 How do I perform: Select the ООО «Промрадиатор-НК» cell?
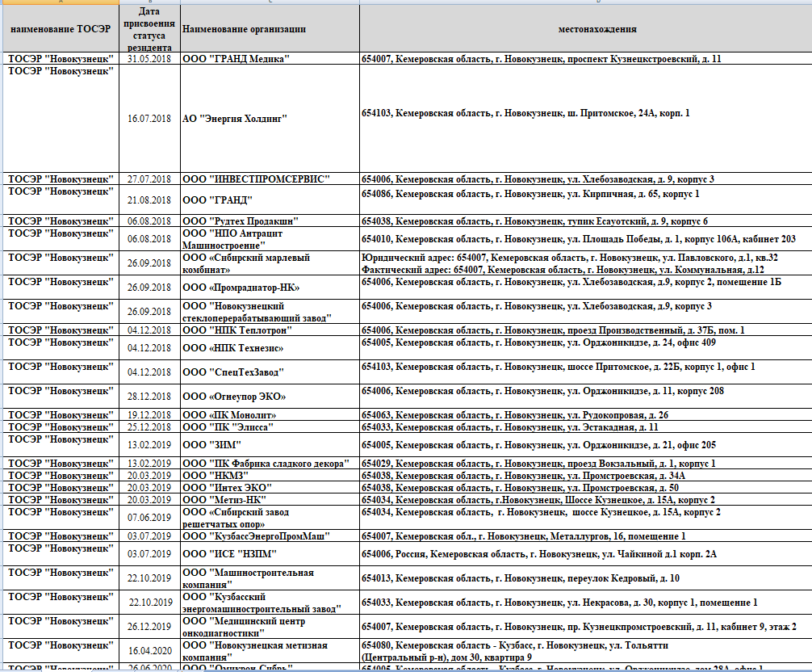pyautogui.click(x=270, y=288)
